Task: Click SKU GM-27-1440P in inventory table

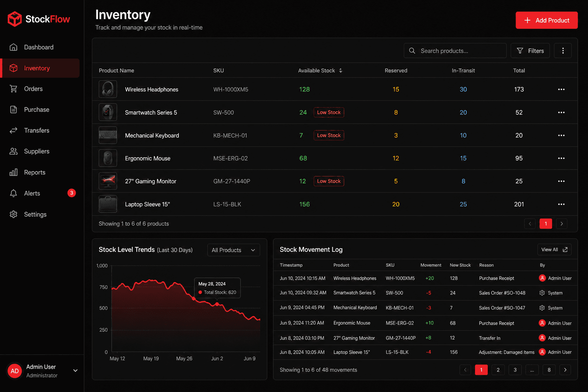Action: (232, 181)
